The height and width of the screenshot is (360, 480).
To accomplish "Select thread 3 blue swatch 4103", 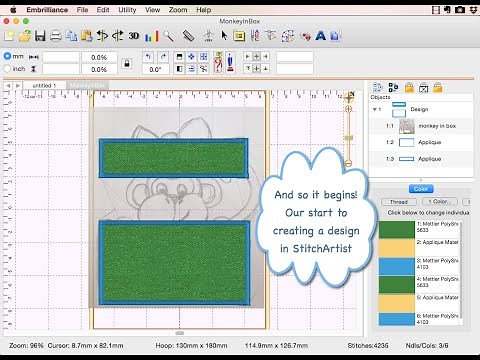I will 397,266.
